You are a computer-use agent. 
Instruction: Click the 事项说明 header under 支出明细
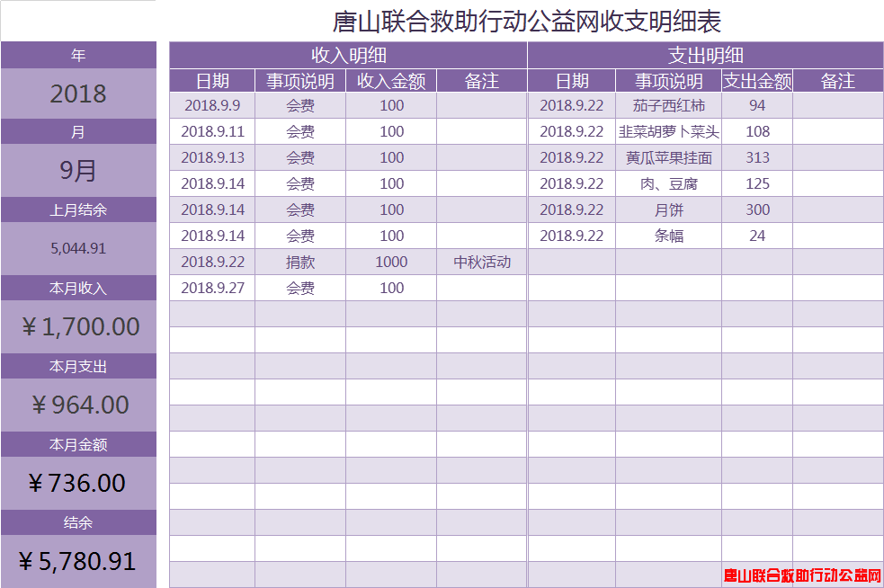coord(669,81)
